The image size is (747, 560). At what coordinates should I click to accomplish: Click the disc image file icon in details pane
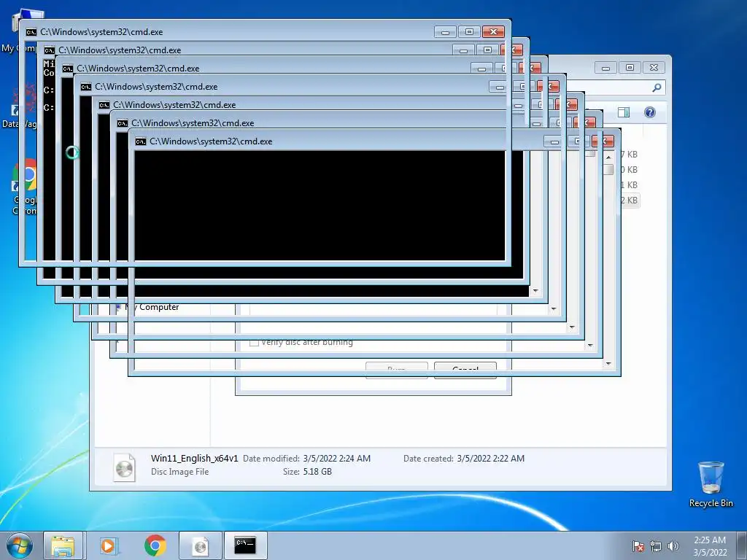124,467
